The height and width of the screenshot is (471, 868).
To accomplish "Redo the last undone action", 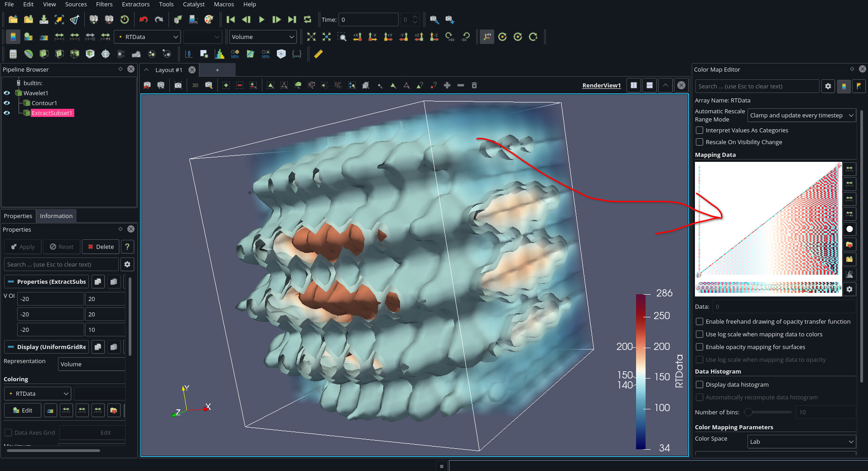I will (x=159, y=19).
